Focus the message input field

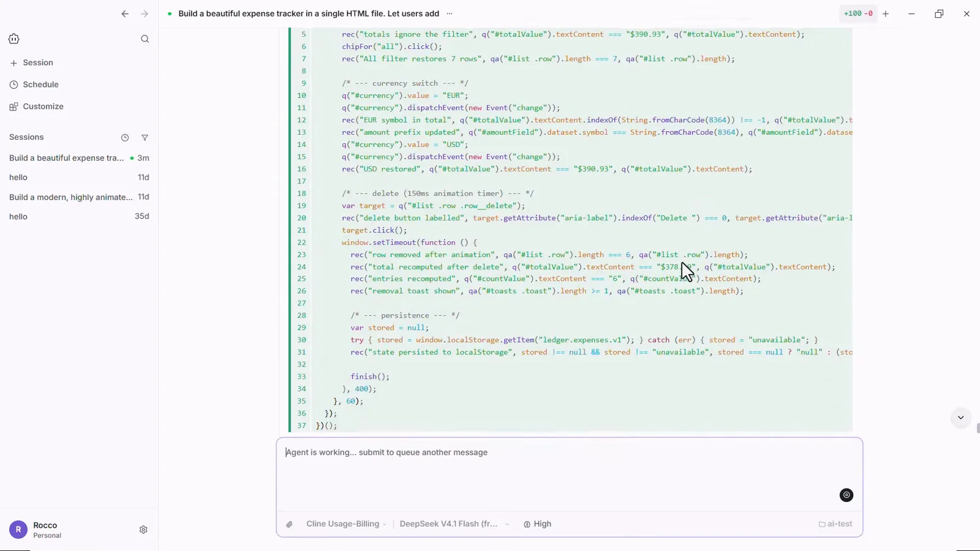click(x=570, y=474)
